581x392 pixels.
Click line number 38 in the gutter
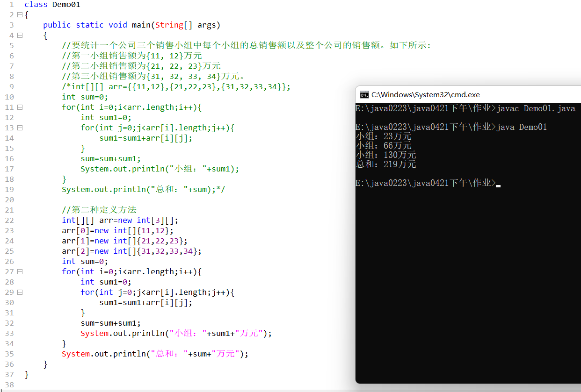coord(9,385)
